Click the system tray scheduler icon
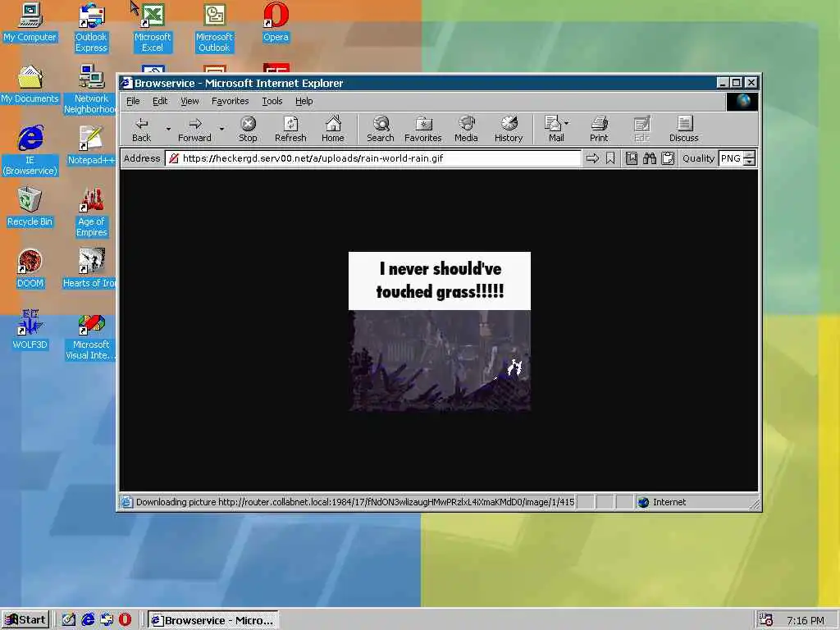Image resolution: width=840 pixels, height=630 pixels. pyautogui.click(x=766, y=620)
